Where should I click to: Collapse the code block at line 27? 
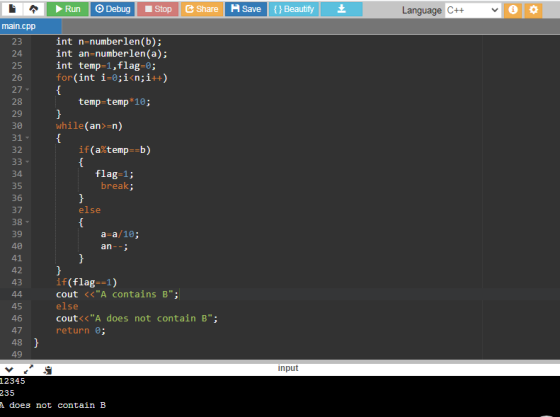point(28,90)
